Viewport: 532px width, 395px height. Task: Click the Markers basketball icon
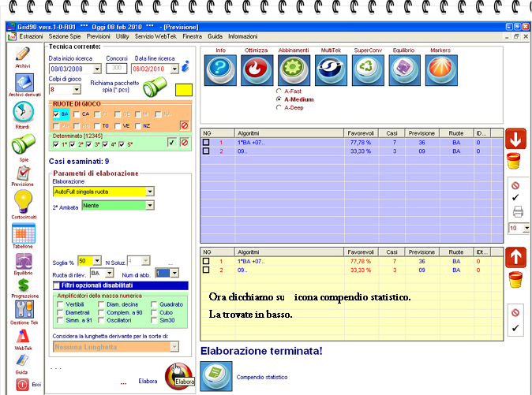pos(439,71)
